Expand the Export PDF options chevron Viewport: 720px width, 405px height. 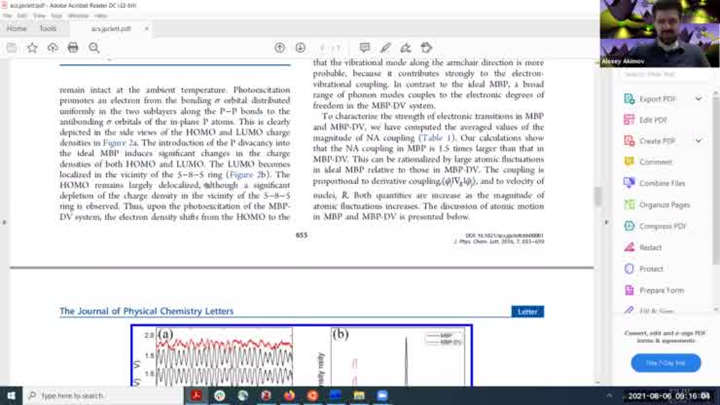[x=698, y=99]
